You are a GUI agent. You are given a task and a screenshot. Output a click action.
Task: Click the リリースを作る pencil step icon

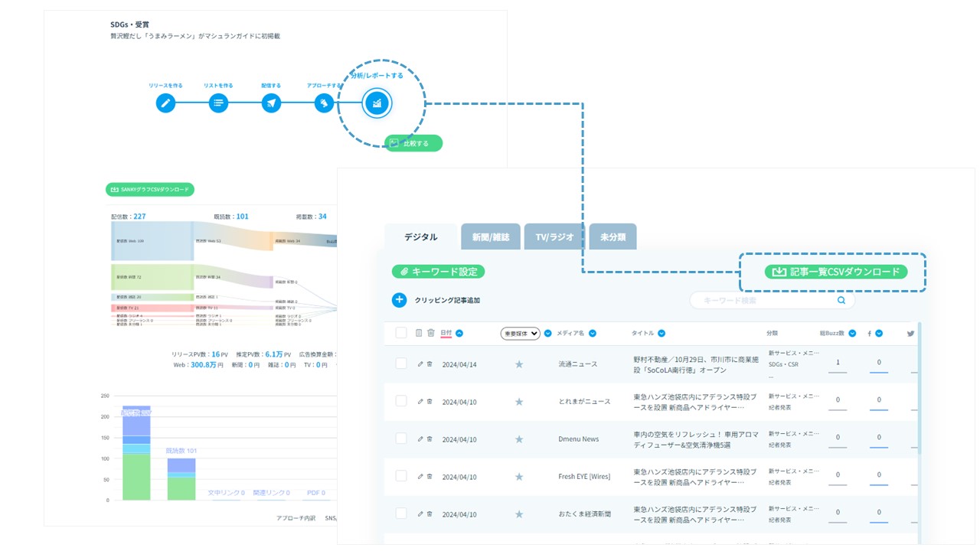coord(166,103)
